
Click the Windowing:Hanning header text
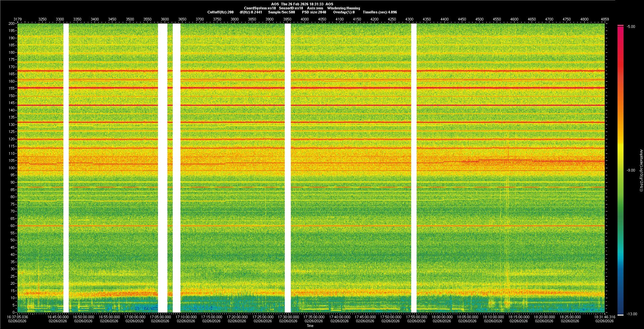(343, 8)
